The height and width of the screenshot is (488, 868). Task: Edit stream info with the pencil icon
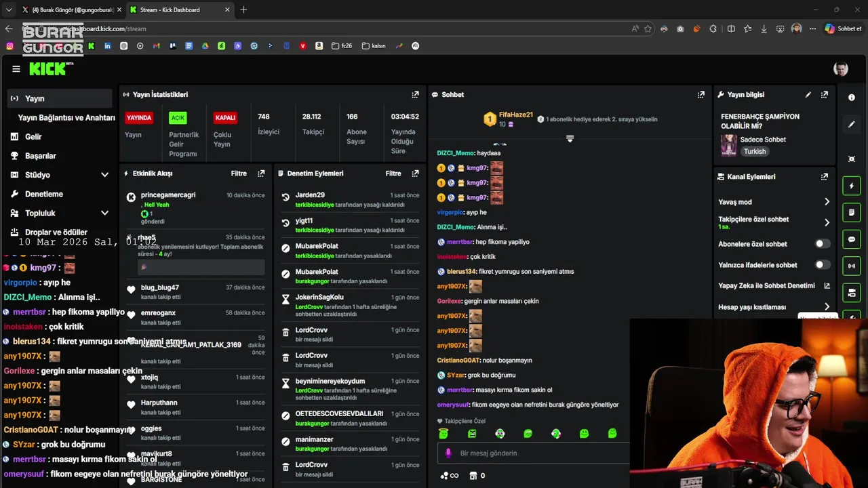(x=808, y=95)
